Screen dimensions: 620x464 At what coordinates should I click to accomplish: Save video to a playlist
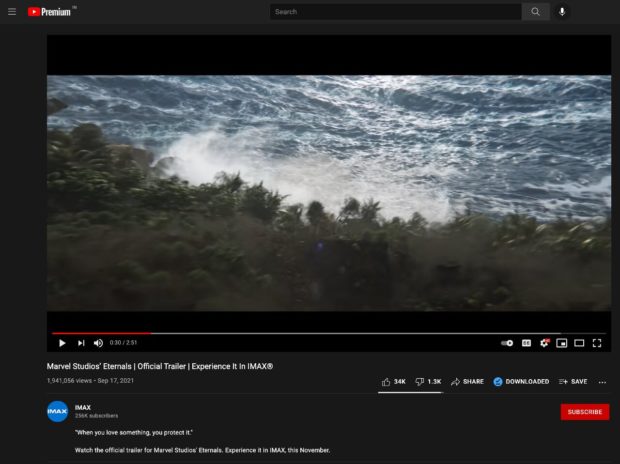[x=573, y=381]
